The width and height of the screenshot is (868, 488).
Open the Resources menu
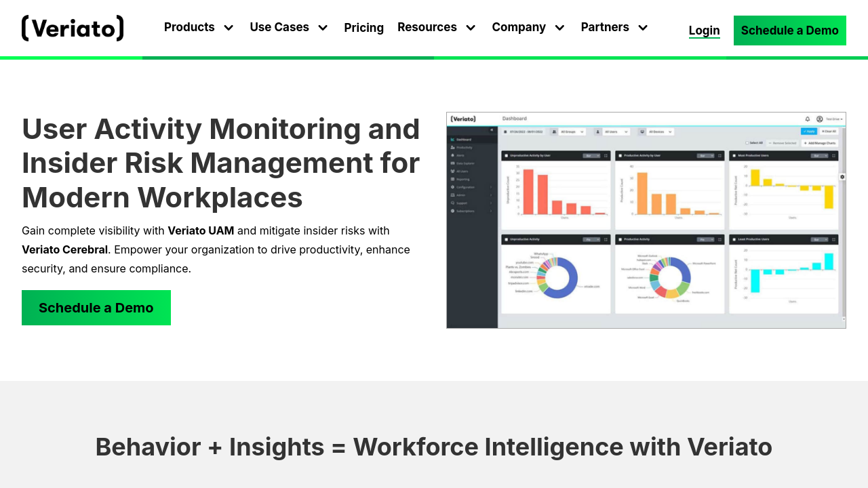(427, 27)
